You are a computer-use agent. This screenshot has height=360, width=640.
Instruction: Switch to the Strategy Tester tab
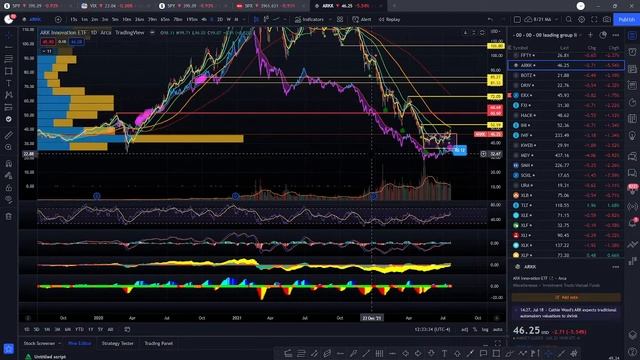pyautogui.click(x=118, y=343)
